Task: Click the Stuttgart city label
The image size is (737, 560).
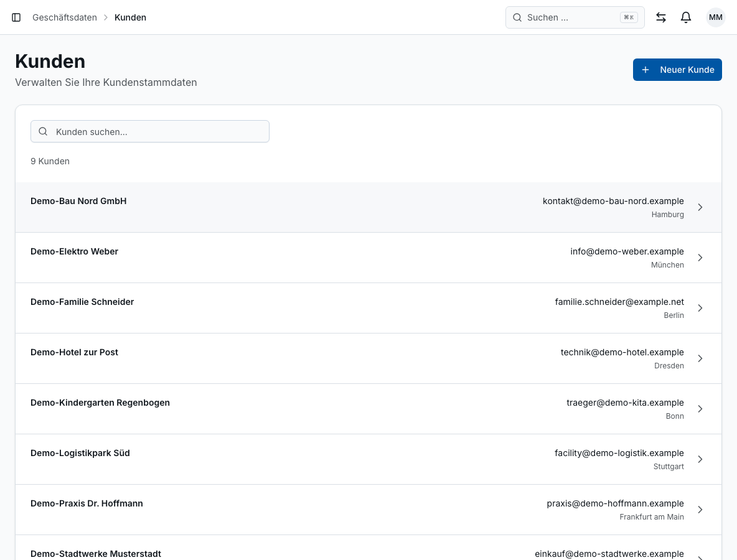Action: (x=669, y=467)
